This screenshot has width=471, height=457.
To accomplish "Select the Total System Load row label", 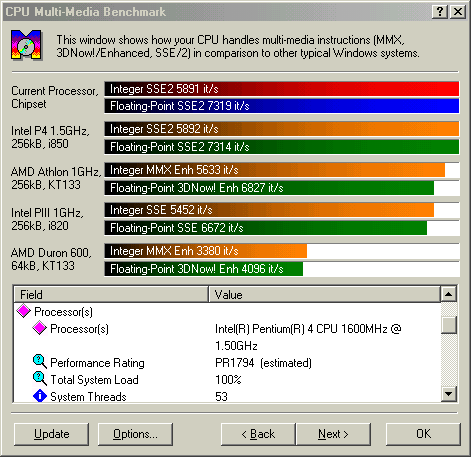I will (94, 380).
